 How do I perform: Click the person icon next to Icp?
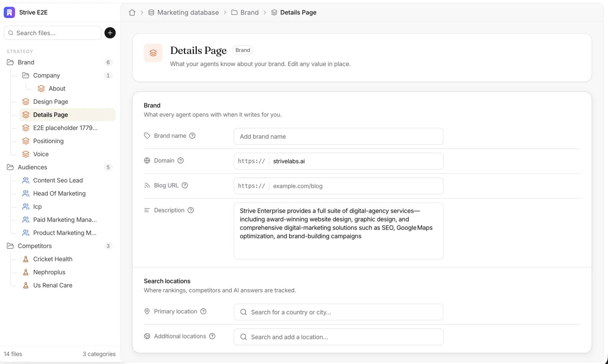(x=26, y=207)
